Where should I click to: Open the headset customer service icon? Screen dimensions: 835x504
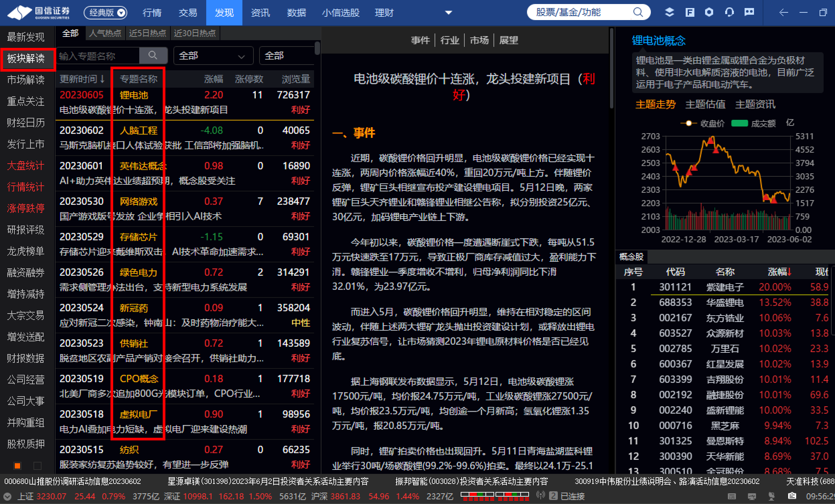pyautogui.click(x=729, y=12)
